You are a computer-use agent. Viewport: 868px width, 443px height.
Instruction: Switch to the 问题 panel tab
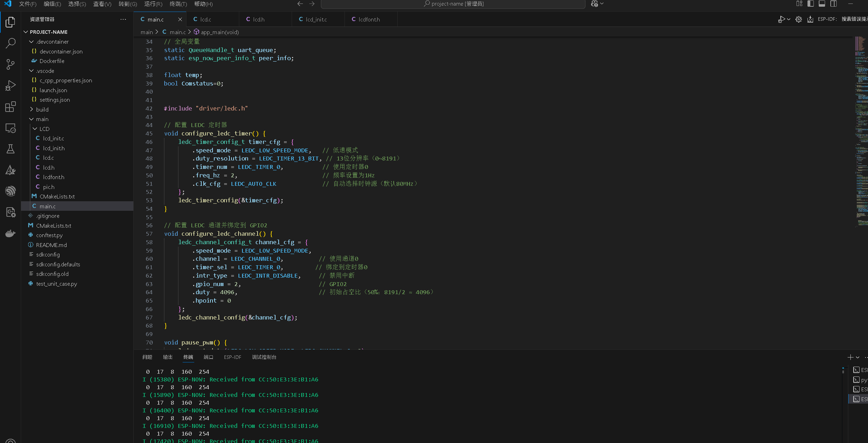coord(147,357)
